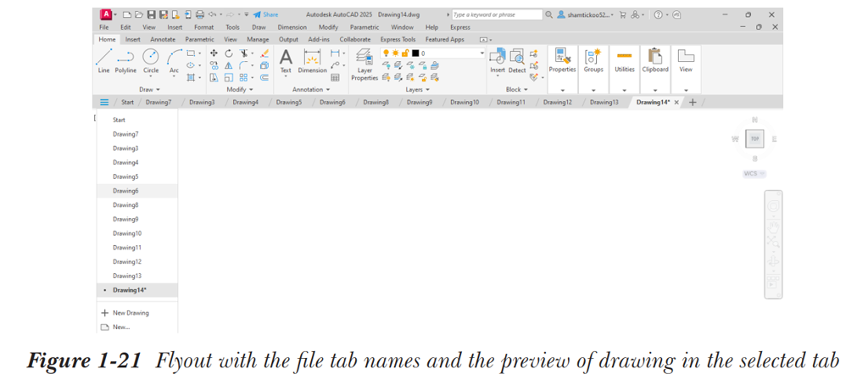The height and width of the screenshot is (380, 868).
Task: Switch to the Express Tools ribbon tab
Action: [398, 39]
